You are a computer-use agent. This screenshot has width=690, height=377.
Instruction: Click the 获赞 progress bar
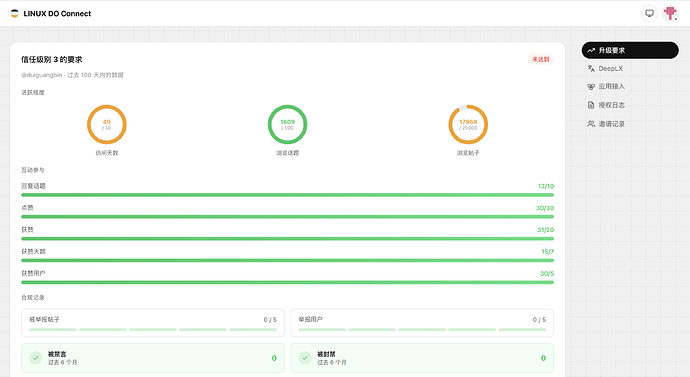(287, 238)
